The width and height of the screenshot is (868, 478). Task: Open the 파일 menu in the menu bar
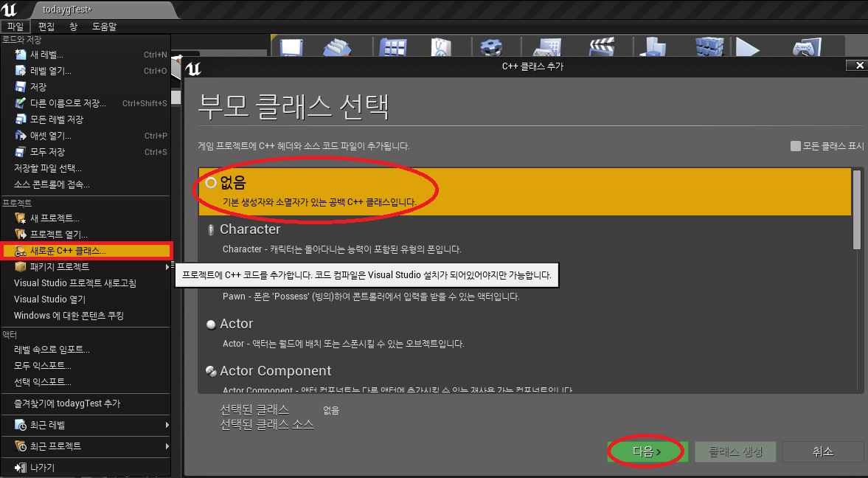coord(15,27)
